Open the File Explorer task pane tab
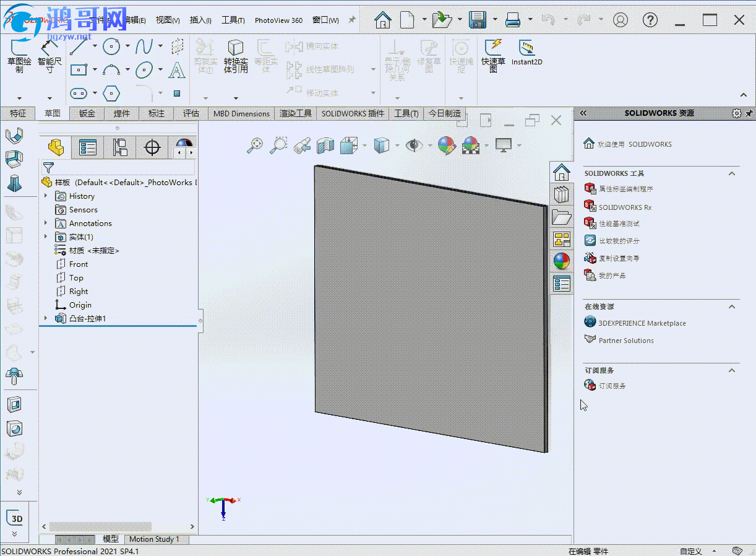The width and height of the screenshot is (756, 556). pyautogui.click(x=561, y=217)
